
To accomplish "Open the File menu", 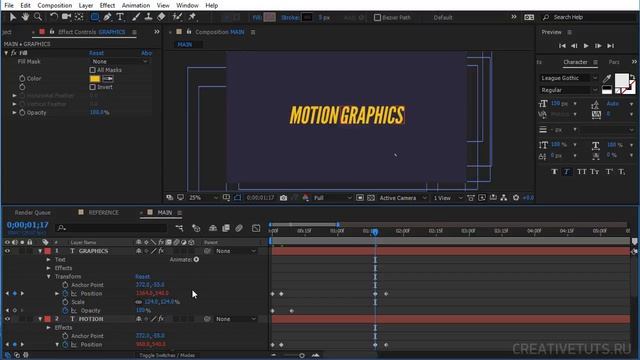I will pyautogui.click(x=9, y=5).
